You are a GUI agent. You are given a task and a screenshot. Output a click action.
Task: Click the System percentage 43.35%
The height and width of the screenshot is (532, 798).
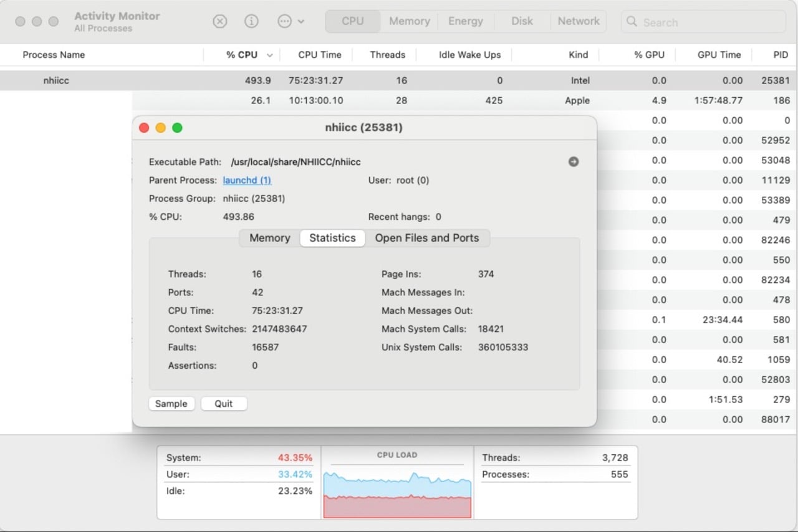click(295, 458)
